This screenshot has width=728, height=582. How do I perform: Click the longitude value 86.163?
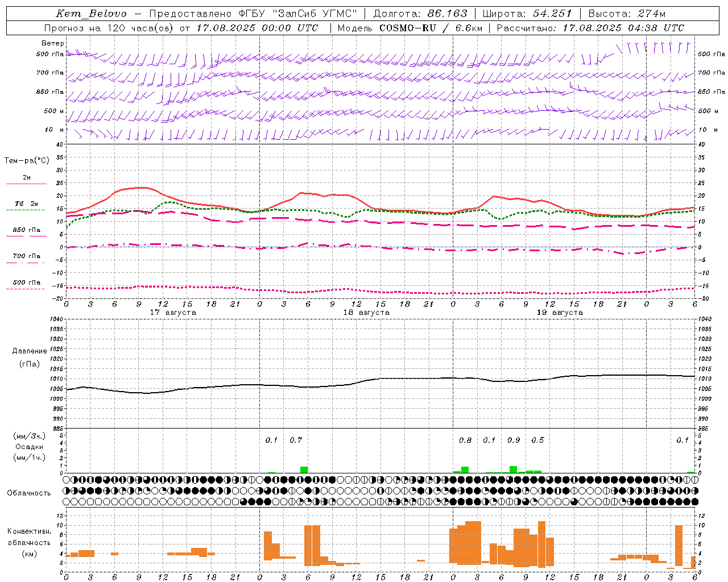(447, 14)
